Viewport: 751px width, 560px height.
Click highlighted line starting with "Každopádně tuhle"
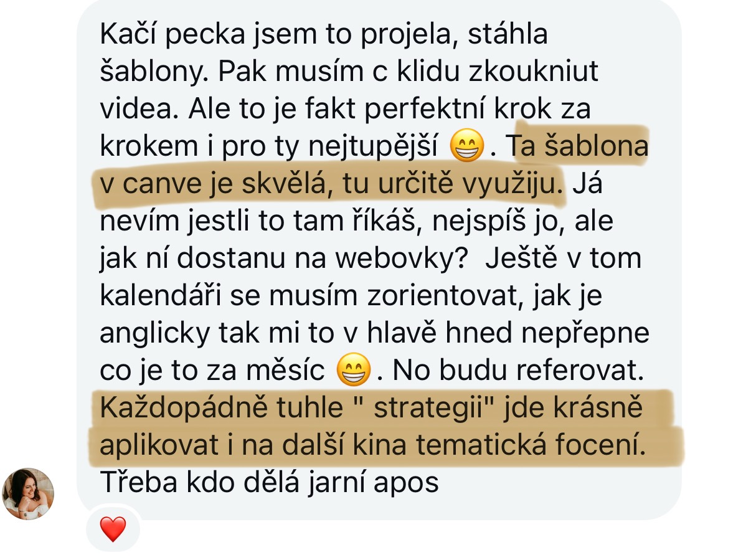click(371, 409)
